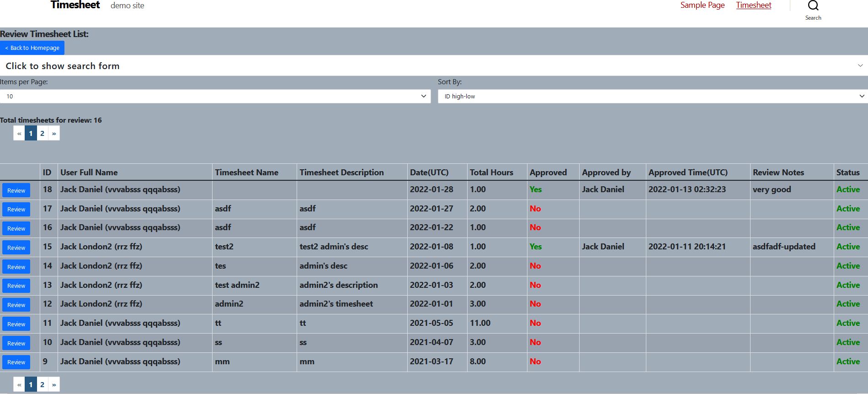
Task: Review timesheet ID 10
Action: (x=16, y=343)
